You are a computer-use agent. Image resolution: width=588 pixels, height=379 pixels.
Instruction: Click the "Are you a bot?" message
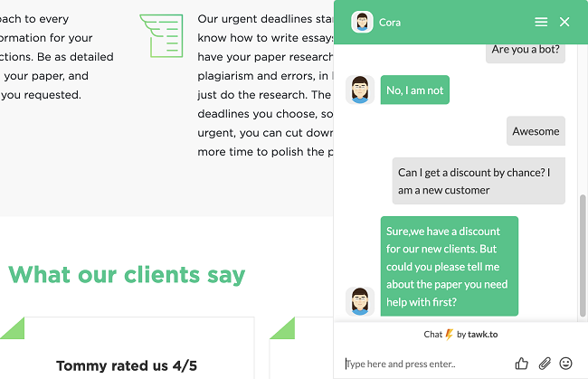[526, 52]
